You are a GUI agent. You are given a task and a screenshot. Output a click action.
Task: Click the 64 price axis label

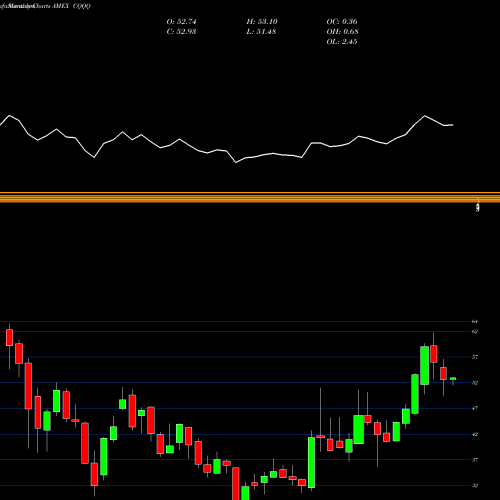[x=475, y=322]
